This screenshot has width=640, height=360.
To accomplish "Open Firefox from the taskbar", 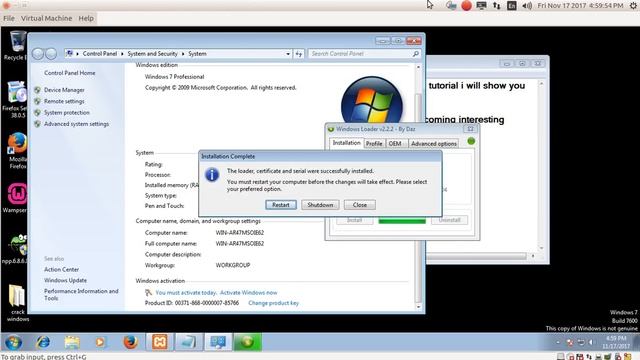I will [131, 342].
